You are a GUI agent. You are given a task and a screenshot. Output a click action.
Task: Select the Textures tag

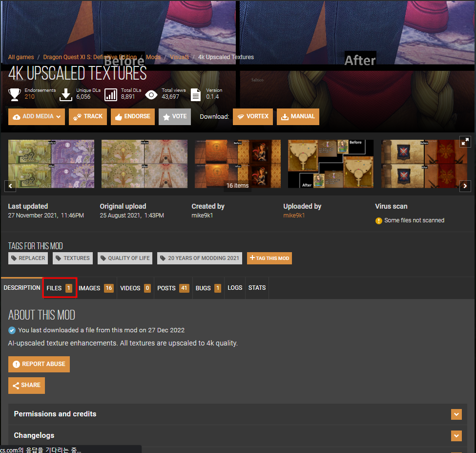(73, 258)
